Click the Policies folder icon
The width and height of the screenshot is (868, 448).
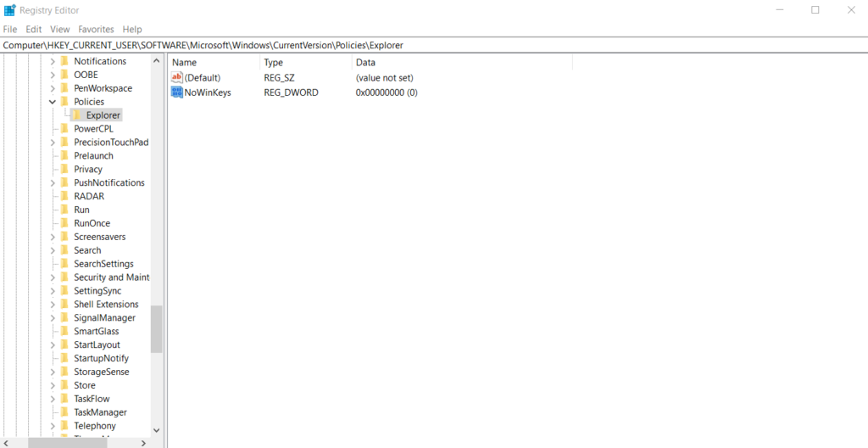[x=64, y=102]
